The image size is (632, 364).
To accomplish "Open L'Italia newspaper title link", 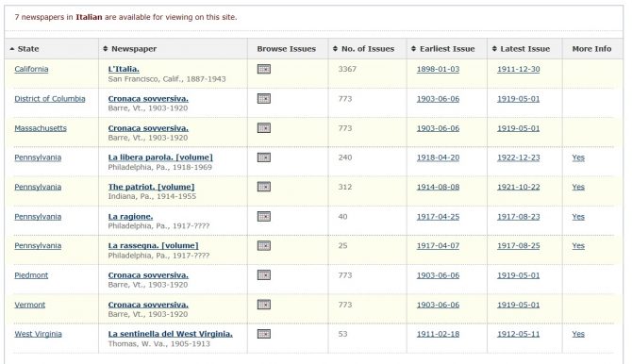I will [124, 69].
